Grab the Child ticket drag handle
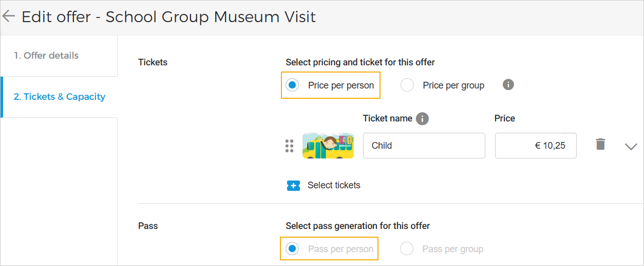Viewport: 644px width, 266px height. pos(289,146)
